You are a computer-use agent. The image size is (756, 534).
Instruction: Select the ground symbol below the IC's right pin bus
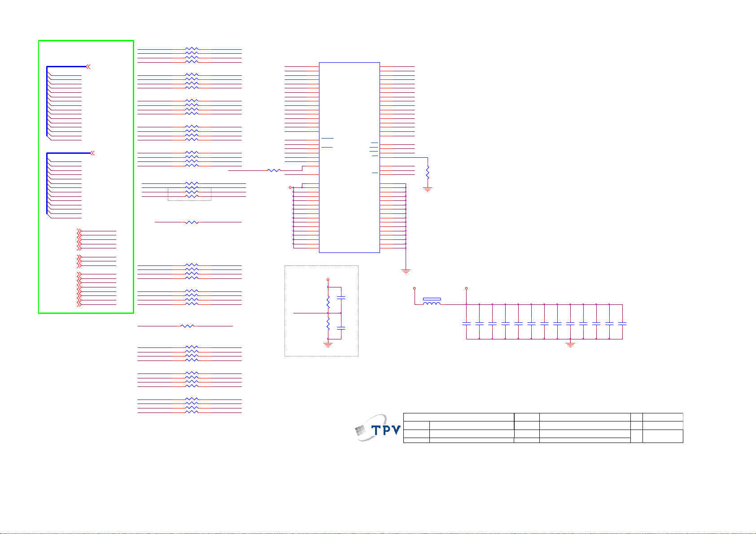pos(406,271)
